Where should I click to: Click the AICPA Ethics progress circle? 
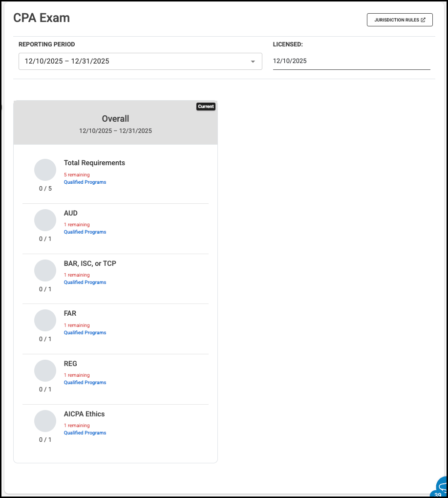tap(45, 421)
